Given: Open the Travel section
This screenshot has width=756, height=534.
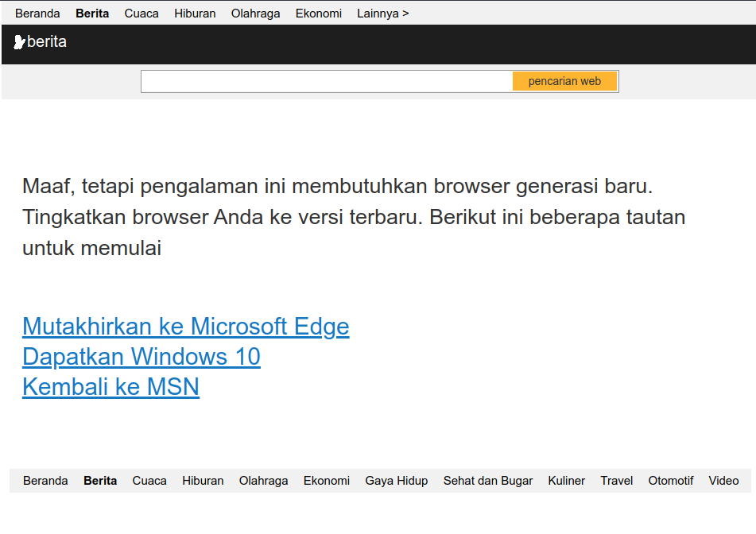Looking at the screenshot, I should click(616, 480).
